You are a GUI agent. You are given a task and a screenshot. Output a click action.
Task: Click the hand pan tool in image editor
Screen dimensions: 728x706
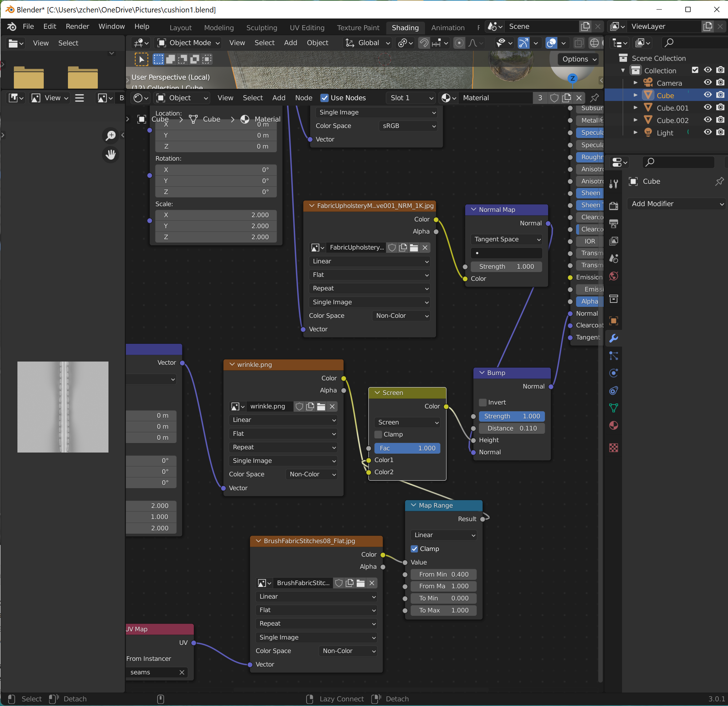click(110, 154)
